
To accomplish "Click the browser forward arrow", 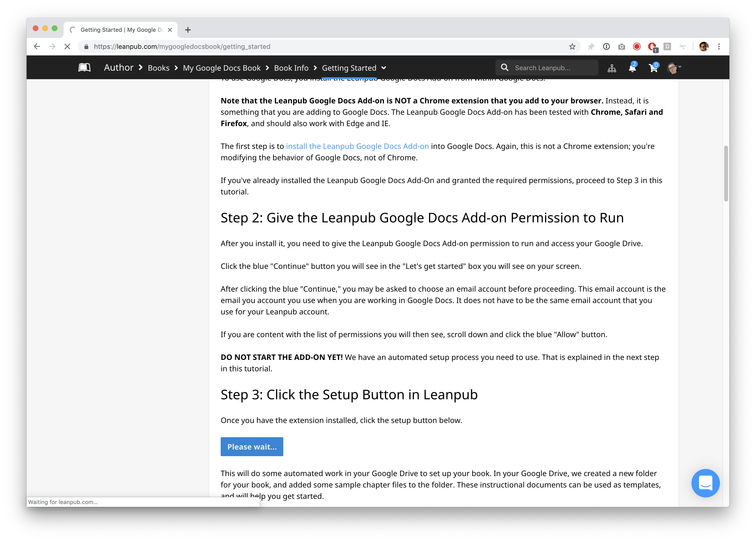I will 52,46.
